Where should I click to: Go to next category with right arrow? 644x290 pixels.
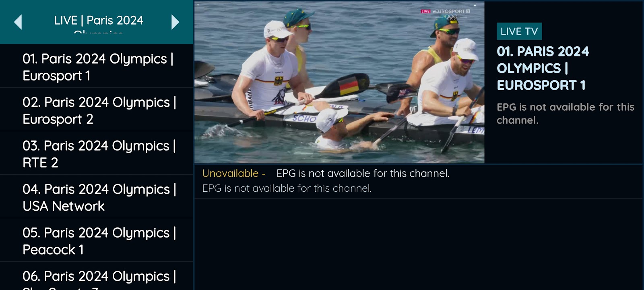coord(175,22)
